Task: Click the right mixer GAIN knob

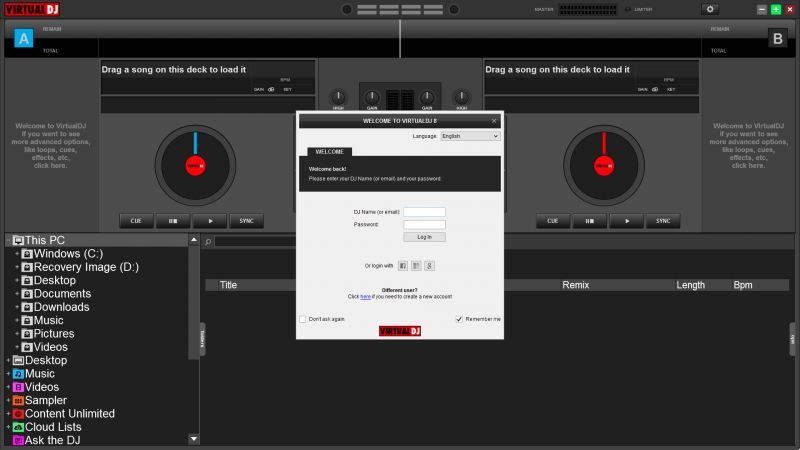Action: (427, 97)
